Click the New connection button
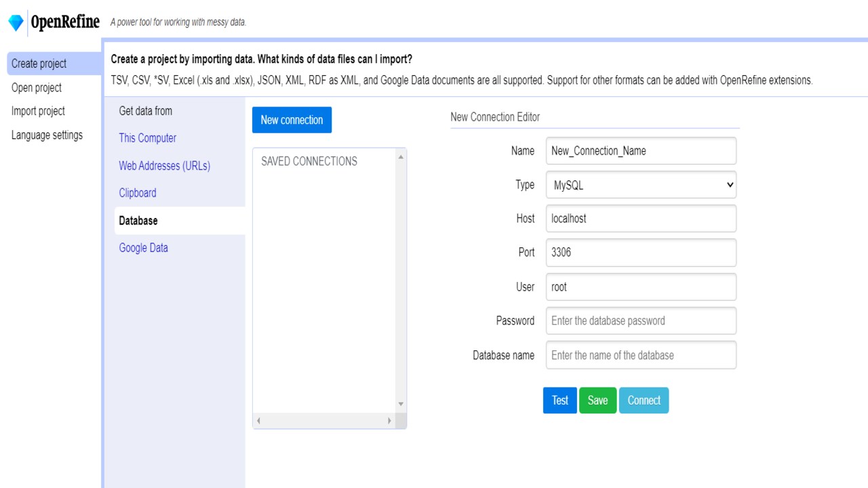 point(292,120)
